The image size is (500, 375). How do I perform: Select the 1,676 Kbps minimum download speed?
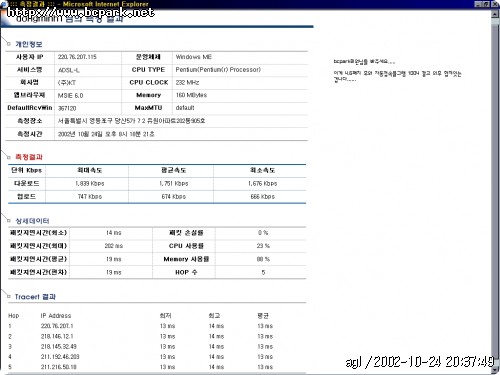pyautogui.click(x=263, y=183)
